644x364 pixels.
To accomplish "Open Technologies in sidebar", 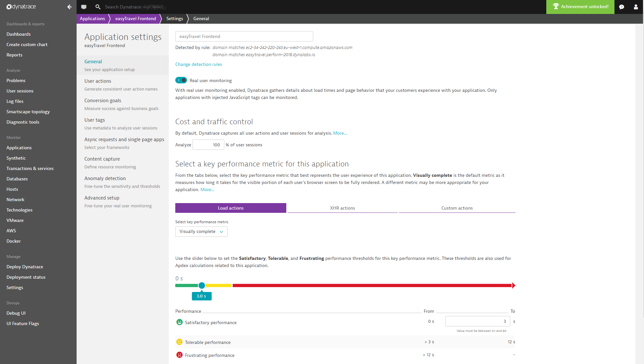I will tap(19, 210).
